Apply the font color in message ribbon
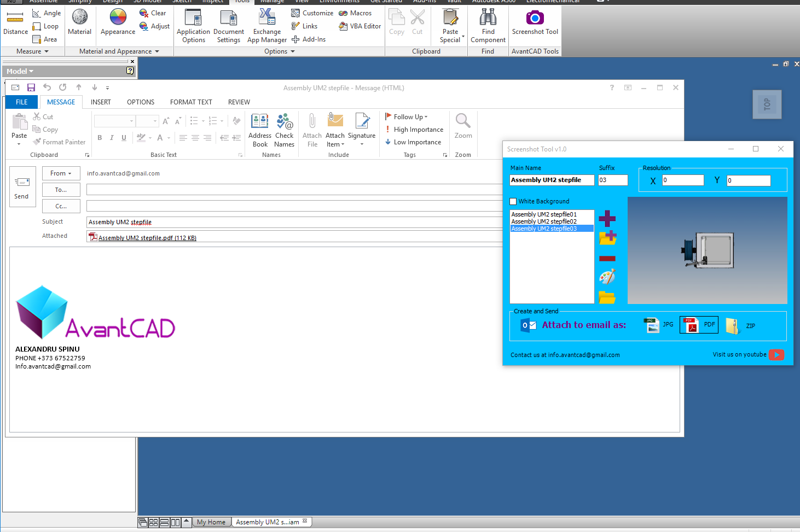The width and height of the screenshot is (800, 532). [160, 138]
